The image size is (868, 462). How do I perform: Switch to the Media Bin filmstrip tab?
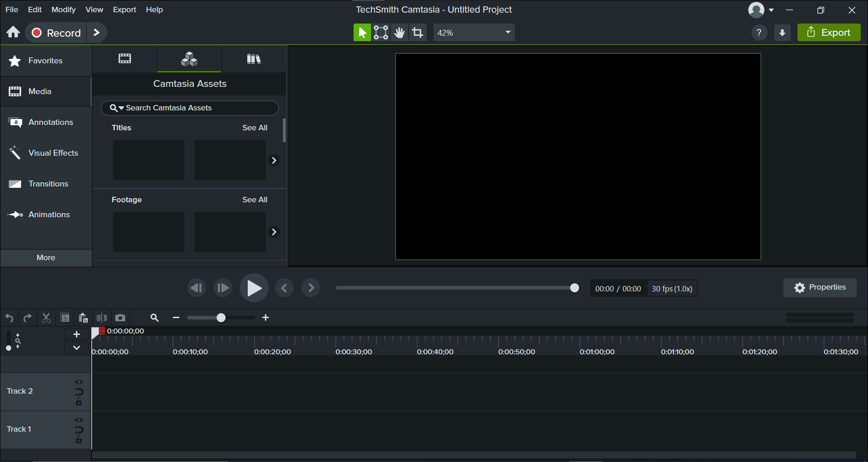pos(125,58)
